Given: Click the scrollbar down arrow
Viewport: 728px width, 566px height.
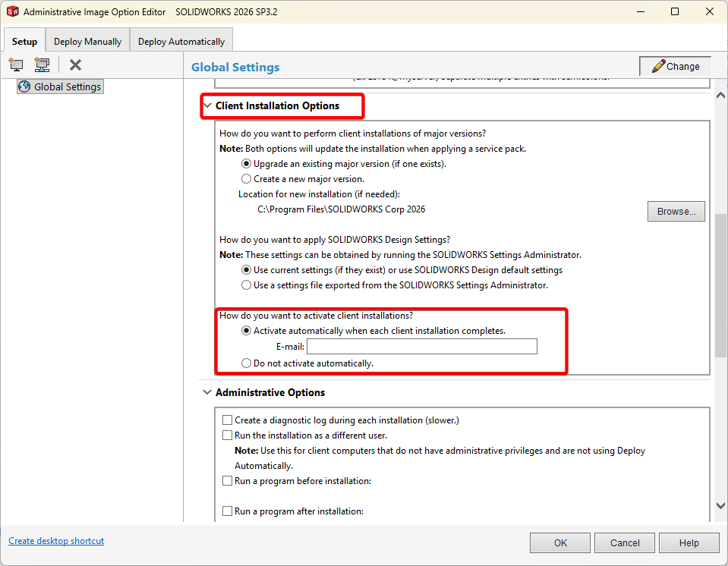Looking at the screenshot, I should (720, 506).
